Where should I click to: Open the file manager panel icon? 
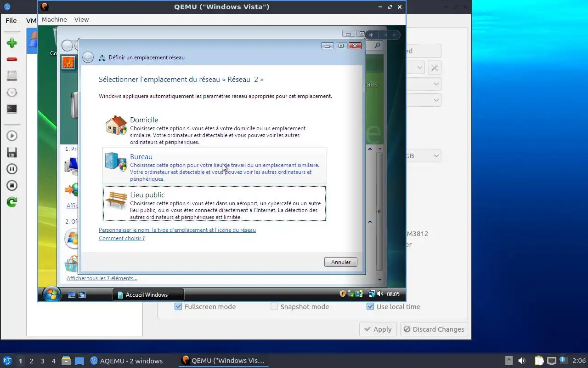[66, 361]
